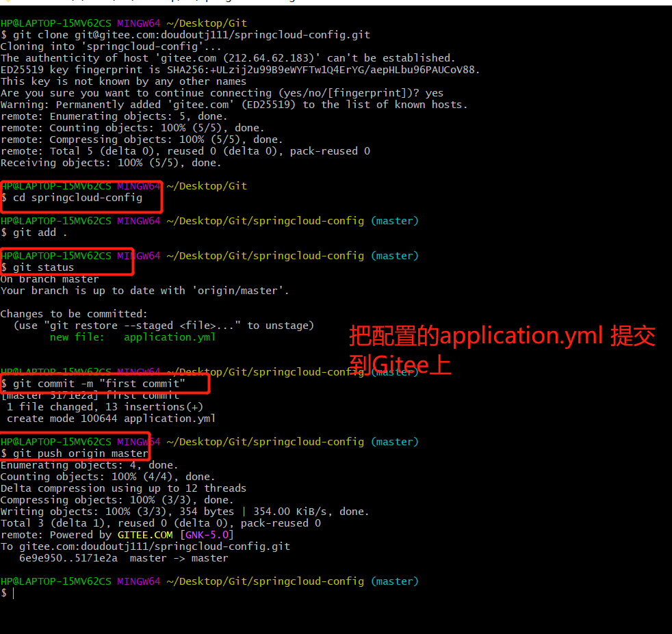672x634 pixels.
Task: Click "Delta compression using up to 12 threads"
Action: 123,488
